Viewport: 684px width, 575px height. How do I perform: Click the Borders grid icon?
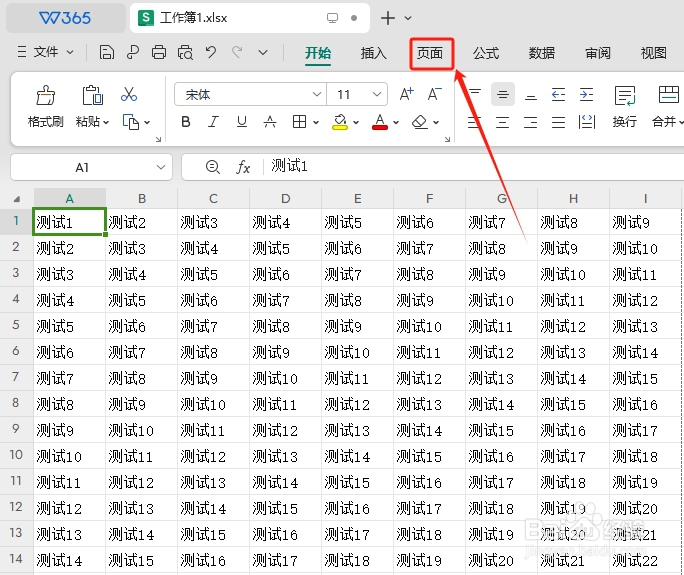299,122
